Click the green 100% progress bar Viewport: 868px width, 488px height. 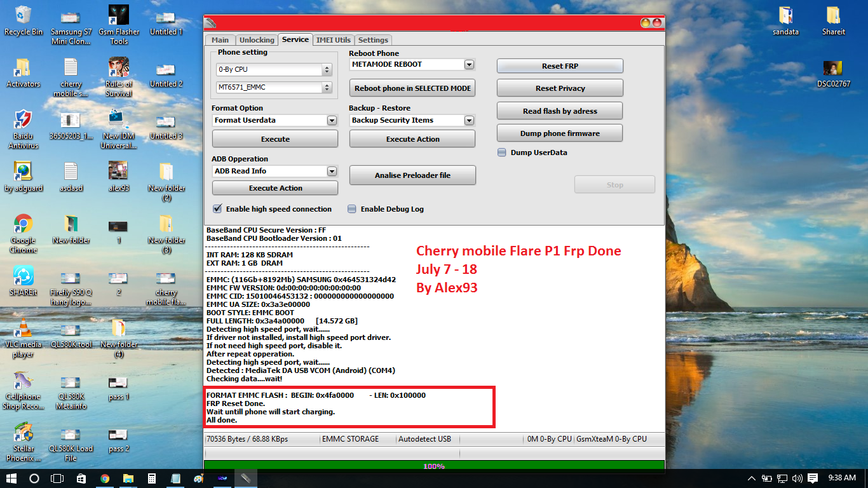[x=434, y=466]
